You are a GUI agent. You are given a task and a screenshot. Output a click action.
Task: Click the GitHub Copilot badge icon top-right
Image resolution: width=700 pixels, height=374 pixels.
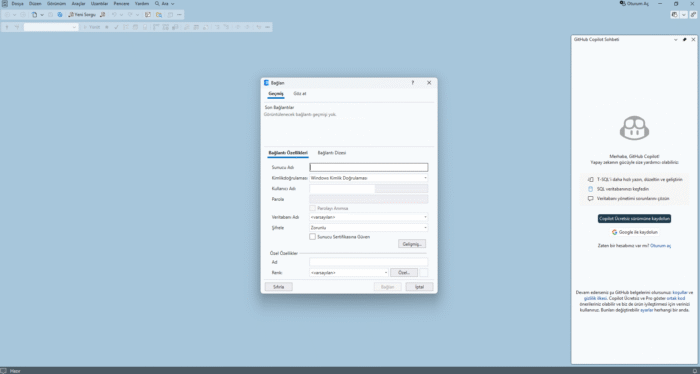click(x=675, y=15)
